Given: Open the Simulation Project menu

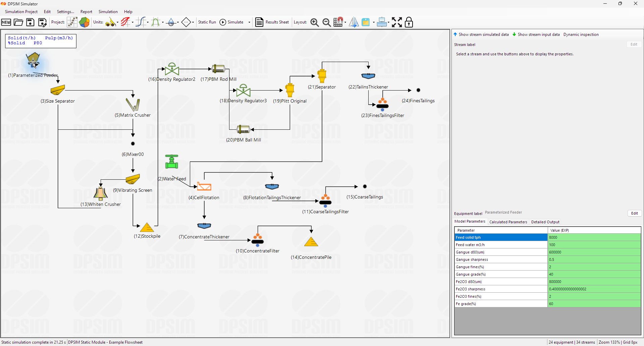Looking at the screenshot, I should [21, 12].
